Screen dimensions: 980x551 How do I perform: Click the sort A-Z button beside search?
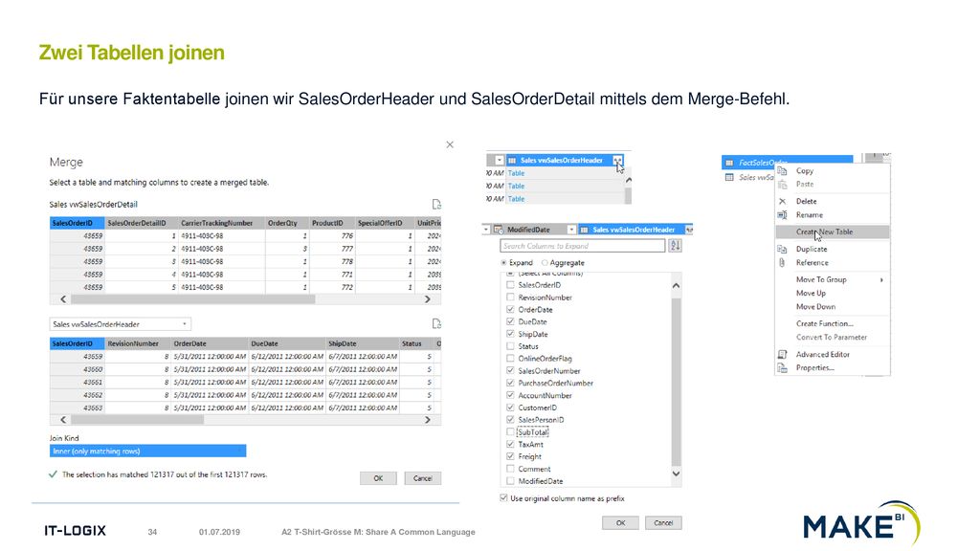[x=675, y=246]
